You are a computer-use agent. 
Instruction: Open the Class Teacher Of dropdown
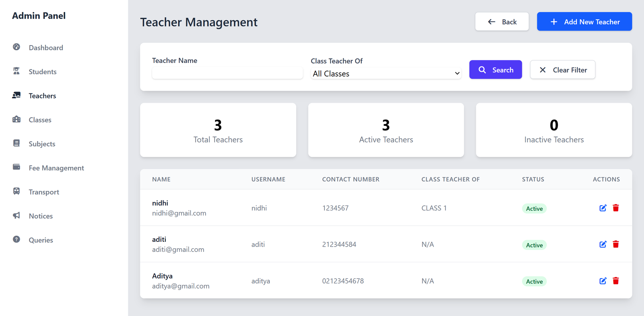coord(386,73)
